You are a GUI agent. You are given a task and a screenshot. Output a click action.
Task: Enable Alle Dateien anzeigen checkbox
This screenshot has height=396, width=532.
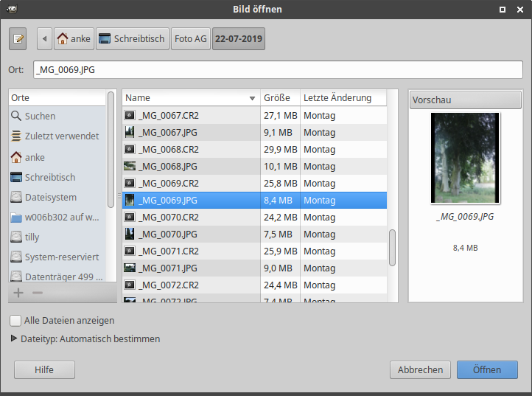(x=15, y=320)
